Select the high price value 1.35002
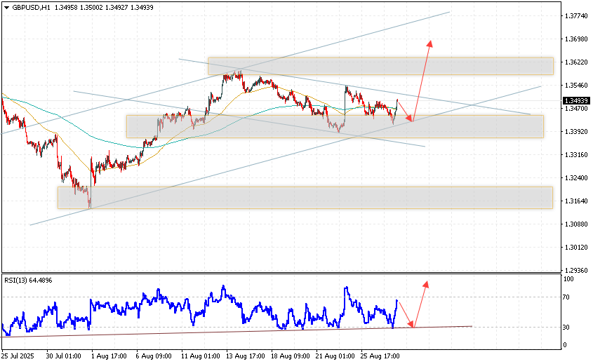593x364 pixels. pyautogui.click(x=91, y=7)
